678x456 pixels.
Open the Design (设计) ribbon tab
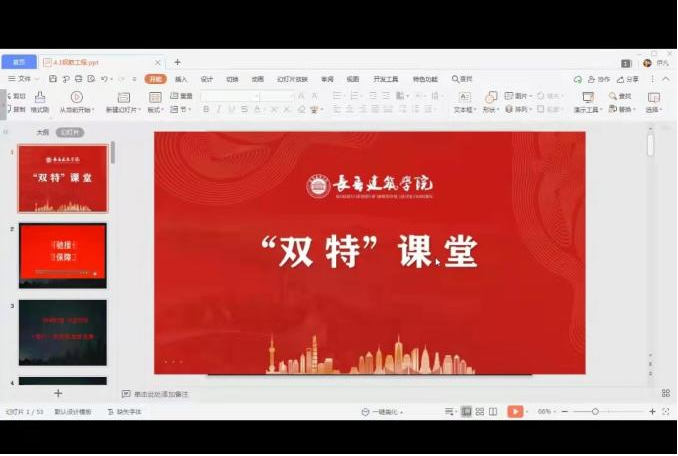coord(207,78)
